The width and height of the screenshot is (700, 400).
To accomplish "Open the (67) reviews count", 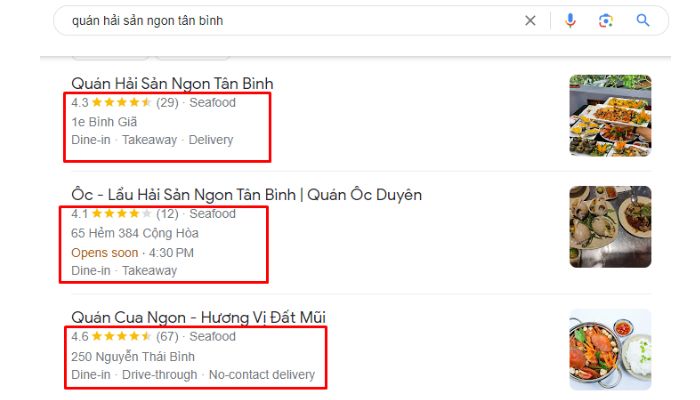I will [x=167, y=337].
